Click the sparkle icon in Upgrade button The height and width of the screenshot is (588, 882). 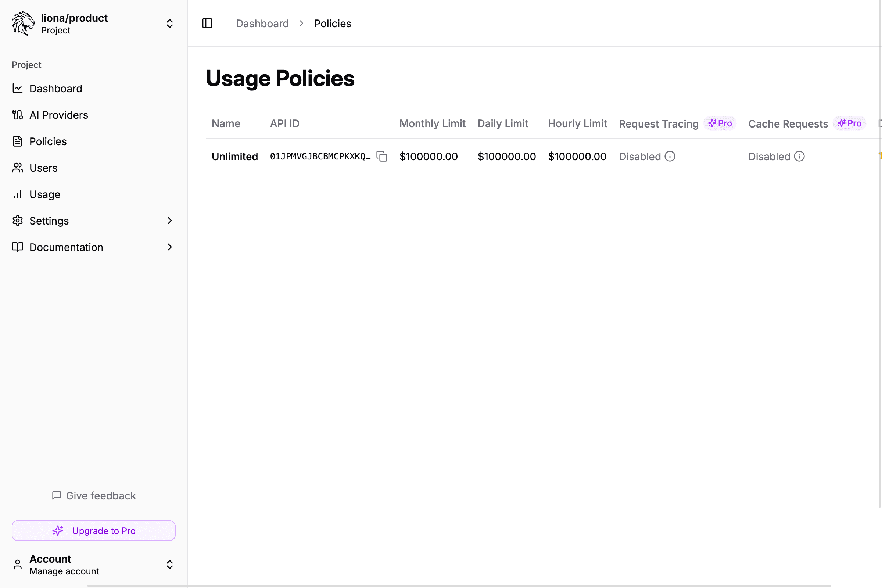pos(58,530)
